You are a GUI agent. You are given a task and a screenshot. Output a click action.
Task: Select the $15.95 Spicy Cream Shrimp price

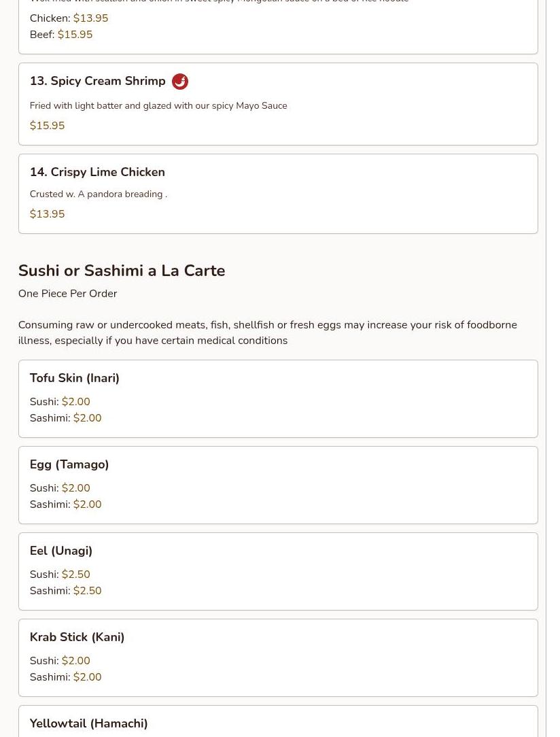[x=47, y=126]
